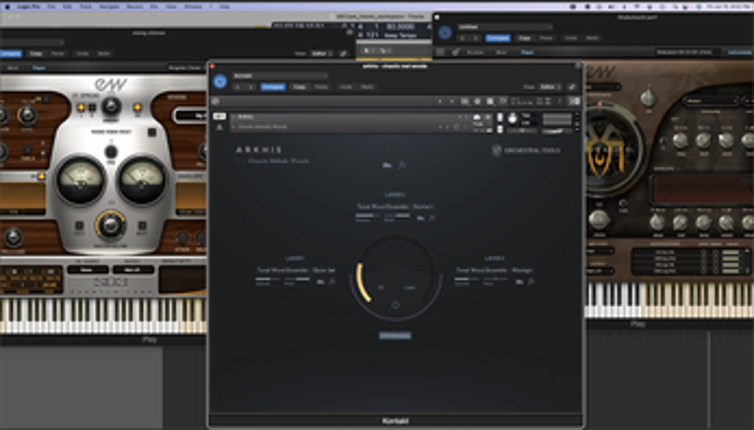Click the info icon in Kontakt instrument header

click(x=488, y=117)
